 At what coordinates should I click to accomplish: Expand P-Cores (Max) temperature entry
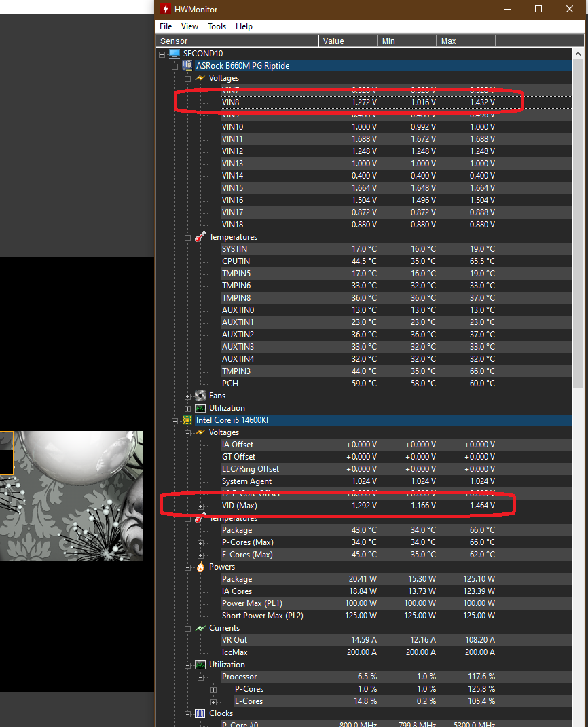pos(201,543)
